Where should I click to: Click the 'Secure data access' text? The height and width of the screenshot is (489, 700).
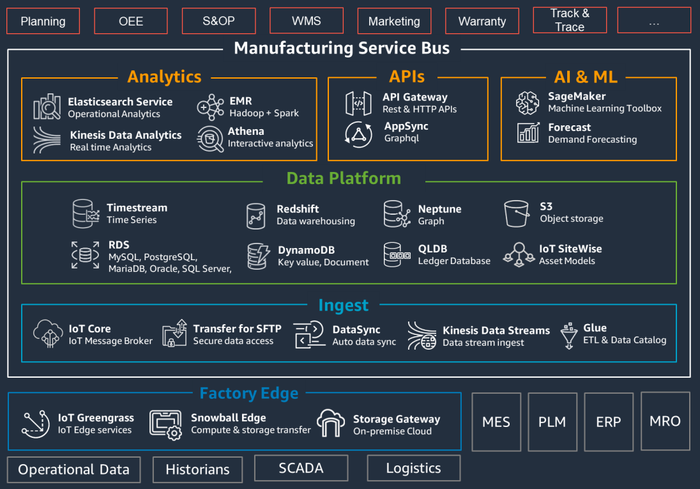pos(233,341)
